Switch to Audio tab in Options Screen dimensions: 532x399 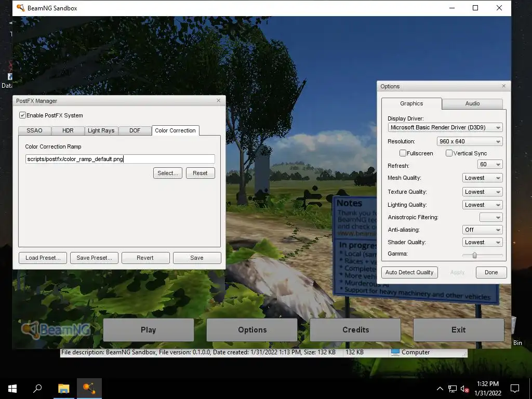point(472,103)
